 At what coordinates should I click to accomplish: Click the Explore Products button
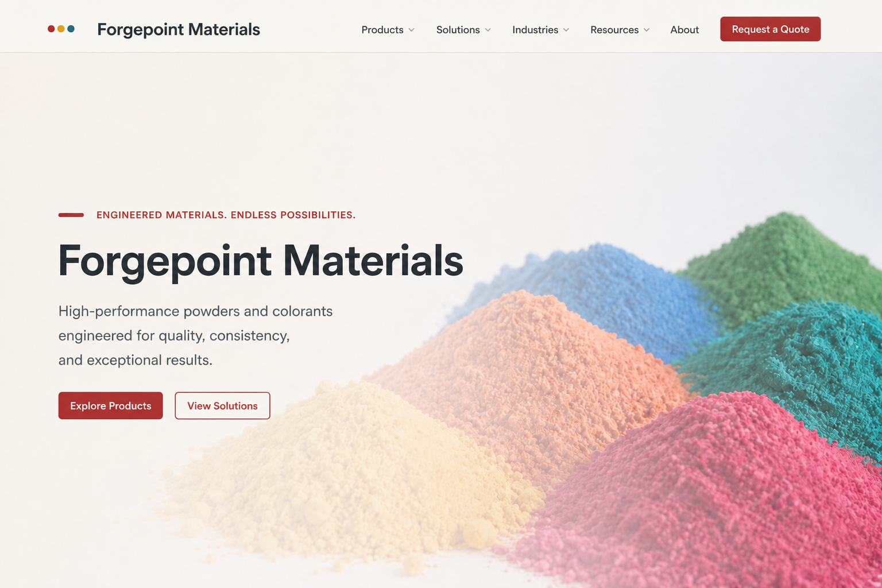[x=110, y=405]
